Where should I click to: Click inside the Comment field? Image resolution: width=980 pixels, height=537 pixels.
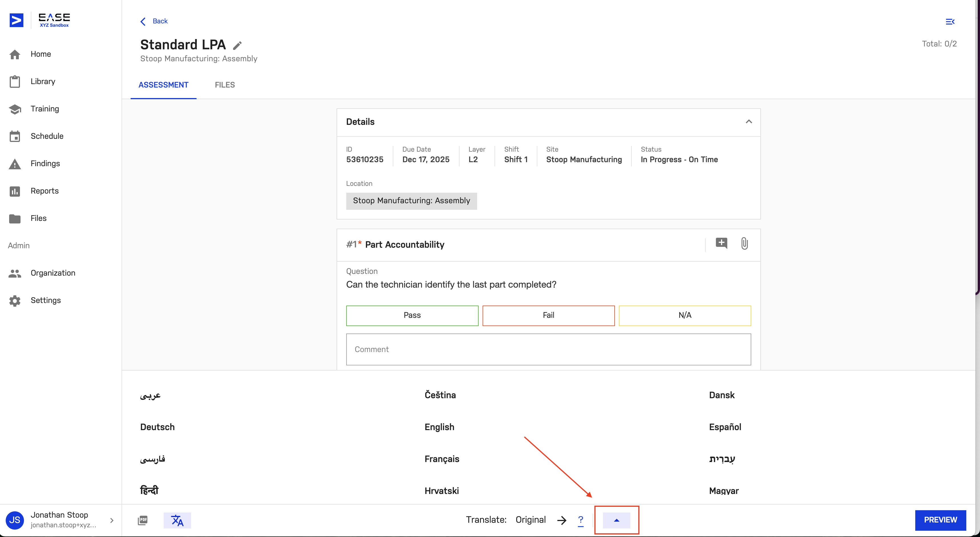click(548, 349)
